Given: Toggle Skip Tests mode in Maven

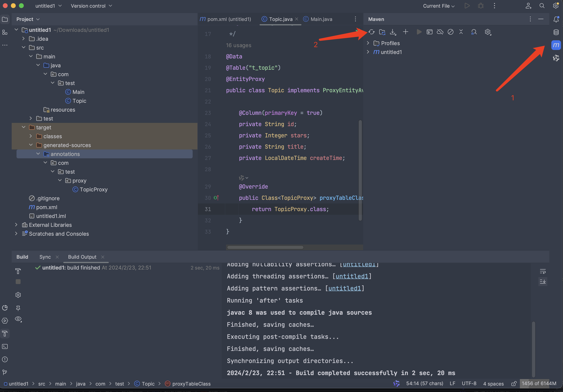Looking at the screenshot, I should click(450, 32).
